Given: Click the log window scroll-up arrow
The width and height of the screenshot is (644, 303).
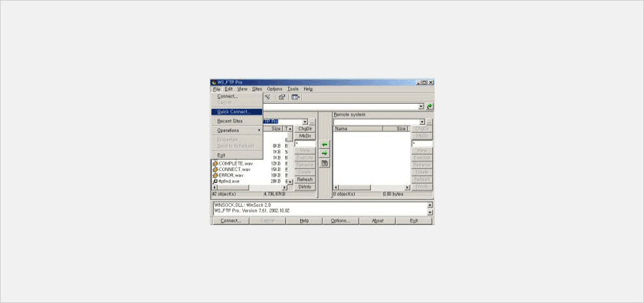Looking at the screenshot, I should click(430, 205).
